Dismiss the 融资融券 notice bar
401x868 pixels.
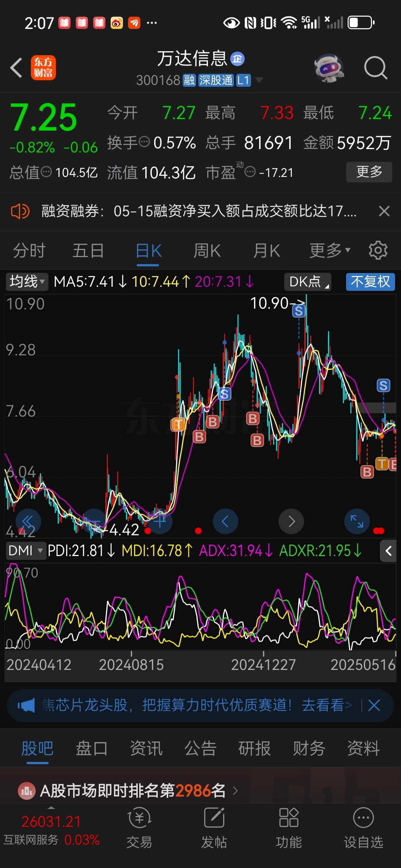[x=384, y=211]
